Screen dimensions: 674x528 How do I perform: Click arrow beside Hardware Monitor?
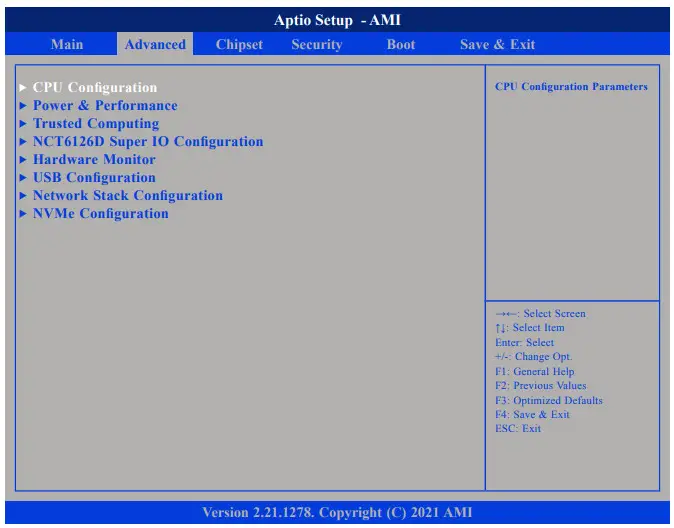(x=23, y=160)
